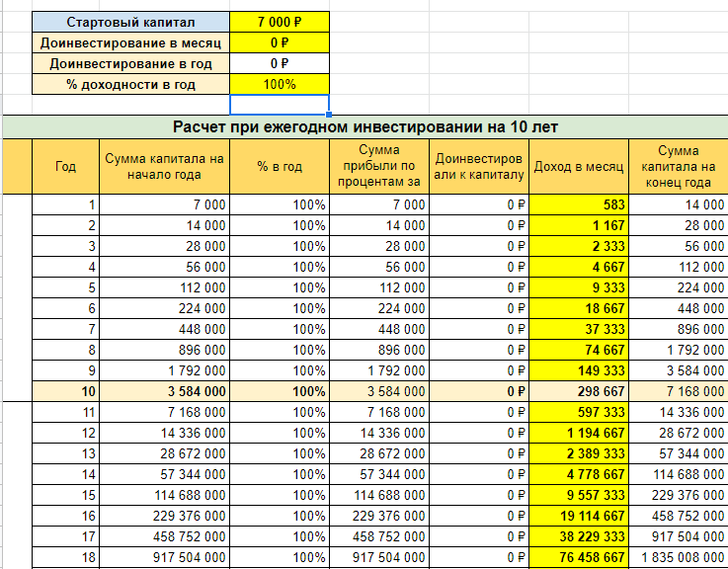Select the monthly income cell 38 229 333
The width and height of the screenshot is (728, 569).
[579, 536]
